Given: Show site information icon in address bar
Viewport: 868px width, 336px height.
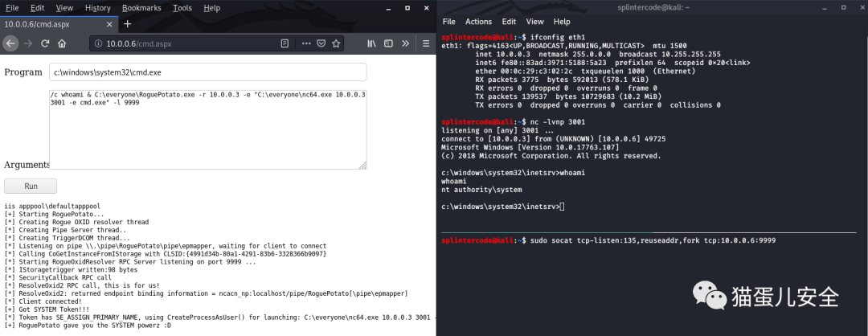Looking at the screenshot, I should (x=98, y=43).
